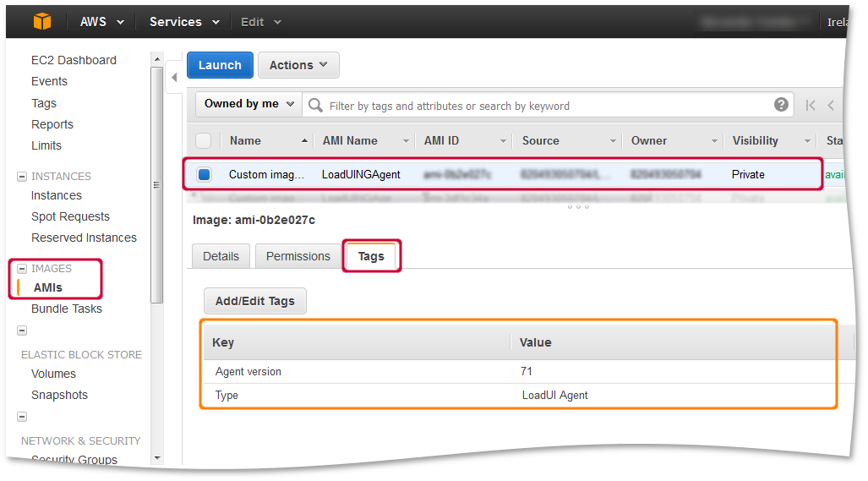Click the search magnifier icon in filter bar
This screenshot has width=868, height=481.
tap(316, 106)
